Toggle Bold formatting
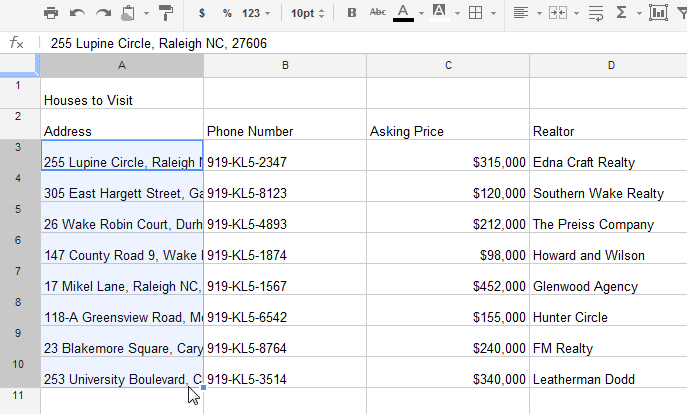The height and width of the screenshot is (414, 687). 352,13
